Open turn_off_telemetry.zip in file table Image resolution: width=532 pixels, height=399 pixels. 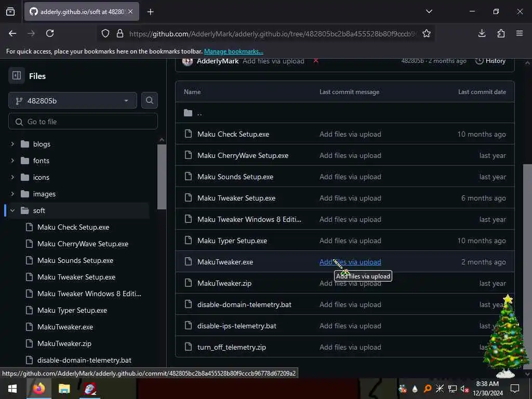pyautogui.click(x=232, y=347)
